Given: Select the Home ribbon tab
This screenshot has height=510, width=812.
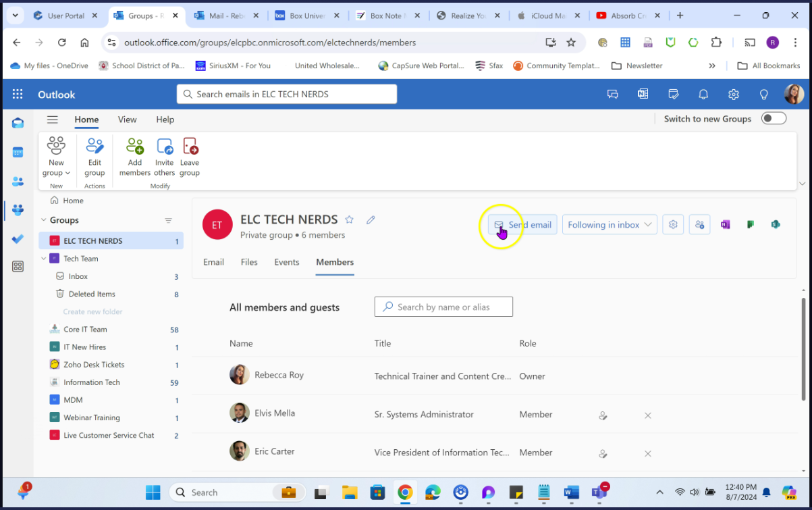Looking at the screenshot, I should (x=86, y=120).
